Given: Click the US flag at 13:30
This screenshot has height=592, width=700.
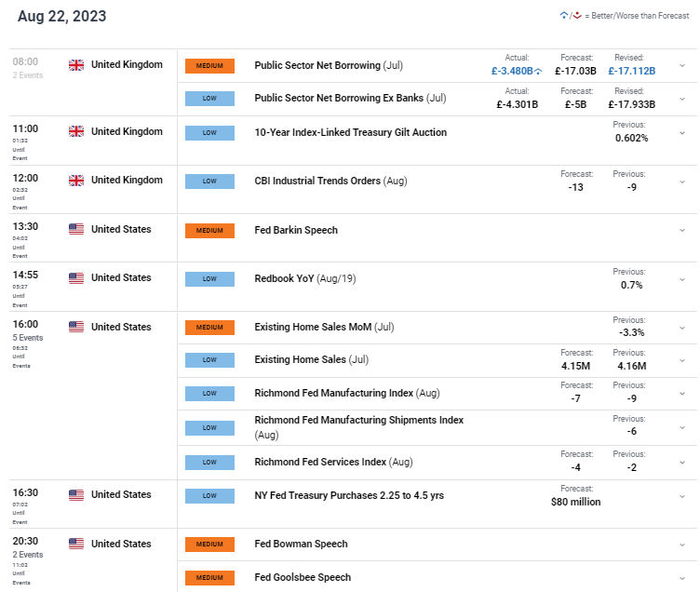Looking at the screenshot, I should pos(76,229).
